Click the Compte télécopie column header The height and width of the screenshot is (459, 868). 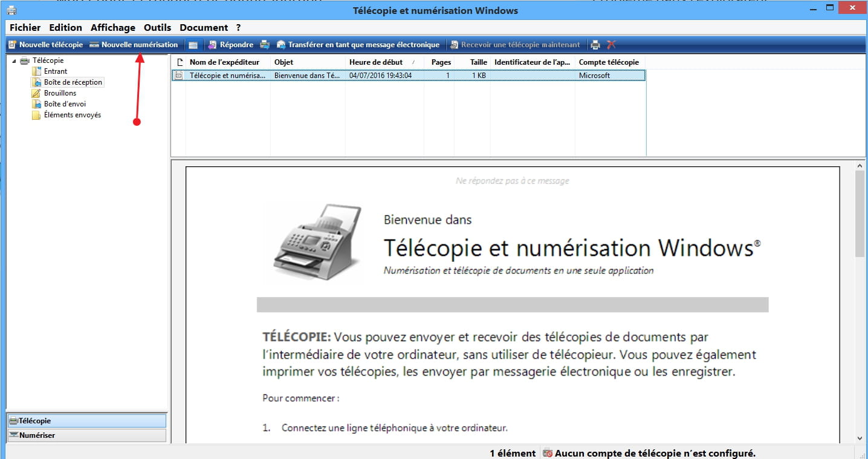click(610, 62)
